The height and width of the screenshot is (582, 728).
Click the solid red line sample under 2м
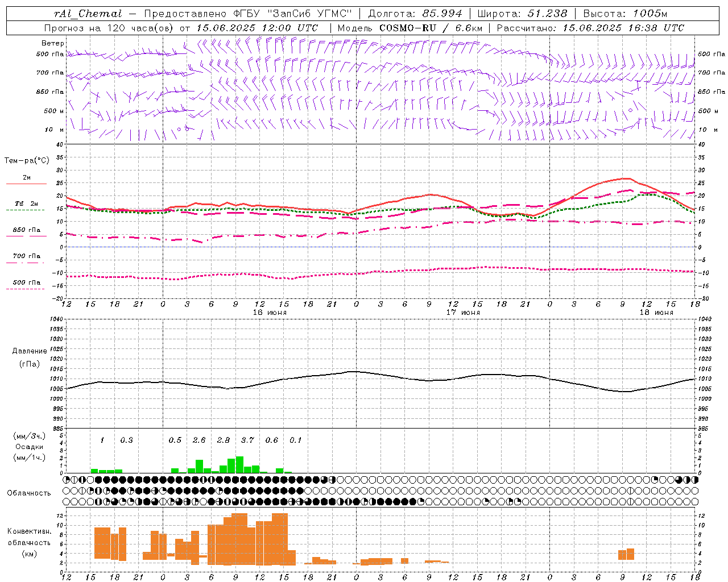26,184
